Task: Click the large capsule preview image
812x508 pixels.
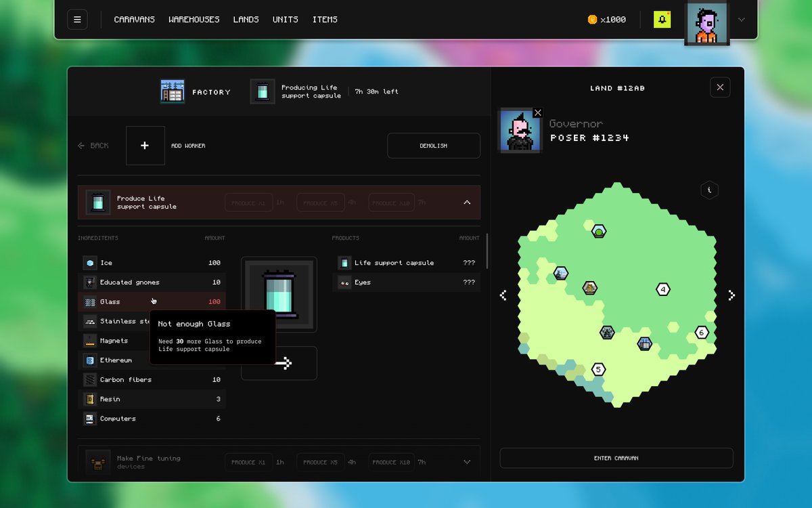Action: (x=279, y=295)
